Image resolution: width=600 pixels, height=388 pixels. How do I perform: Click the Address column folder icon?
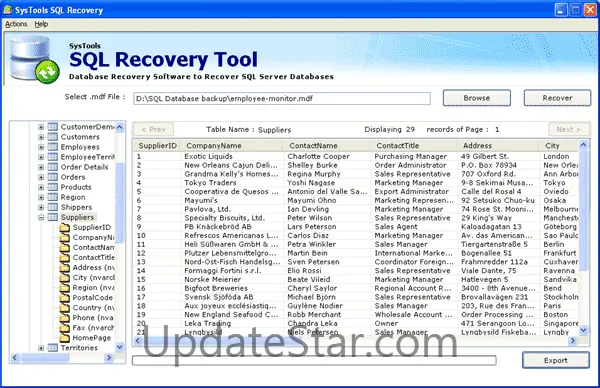click(65, 267)
